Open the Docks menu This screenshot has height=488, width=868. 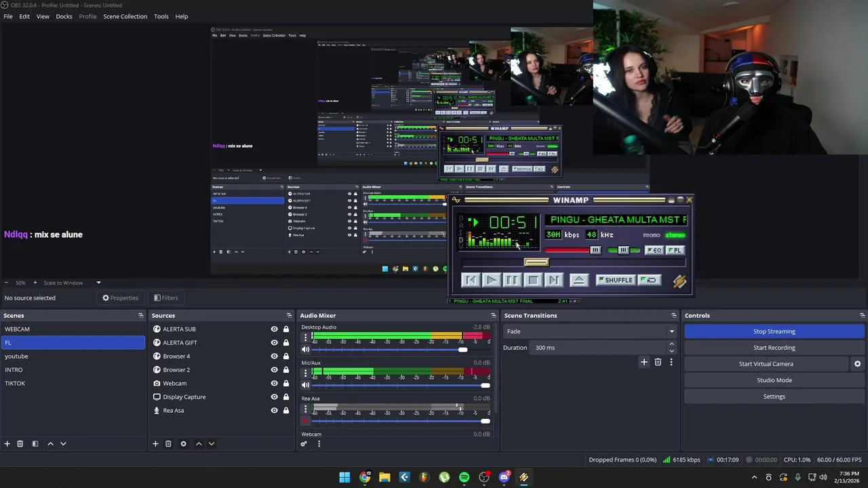coord(64,16)
